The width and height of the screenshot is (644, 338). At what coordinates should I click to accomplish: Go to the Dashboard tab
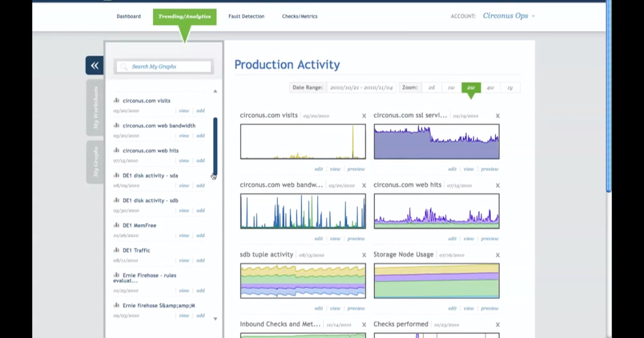point(129,16)
